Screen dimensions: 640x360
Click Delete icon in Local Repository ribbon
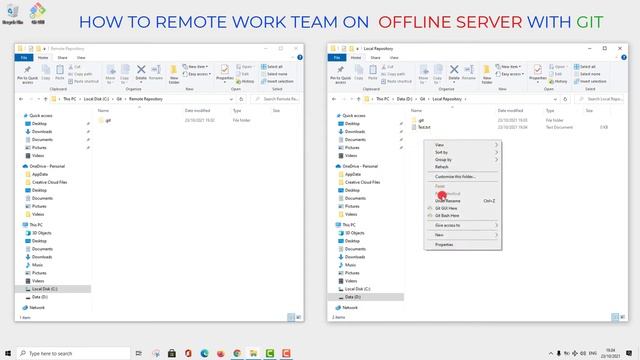(454, 72)
